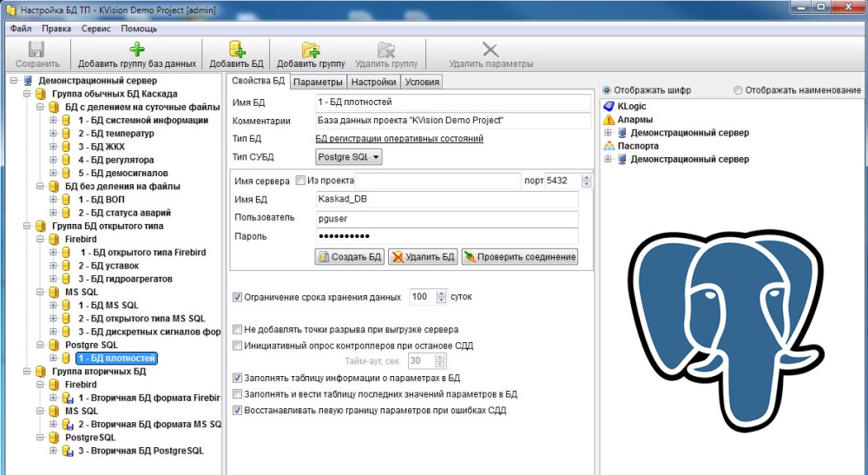This screenshot has width=868, height=475.
Task: Toggle the Из проекта checkbox
Action: (300, 181)
